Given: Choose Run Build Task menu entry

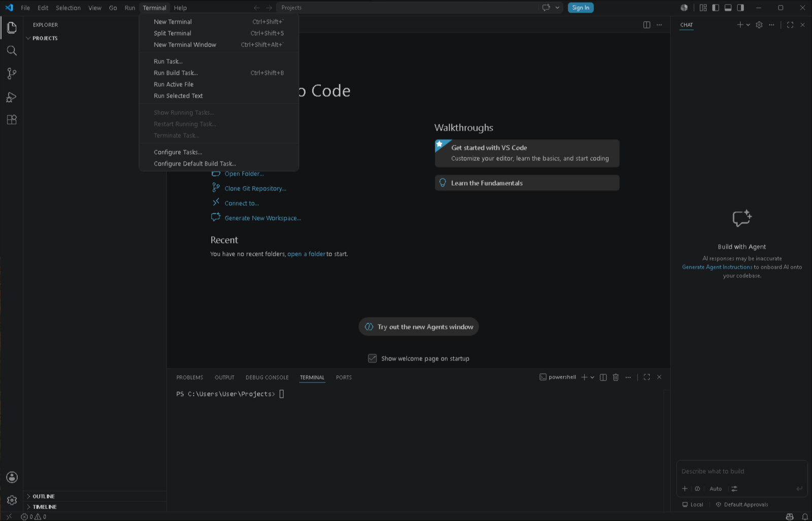Looking at the screenshot, I should point(219,73).
